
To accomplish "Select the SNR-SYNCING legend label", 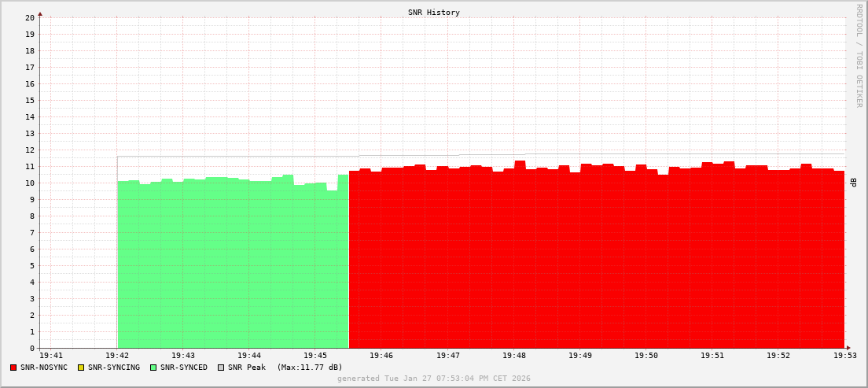I will tap(113, 368).
